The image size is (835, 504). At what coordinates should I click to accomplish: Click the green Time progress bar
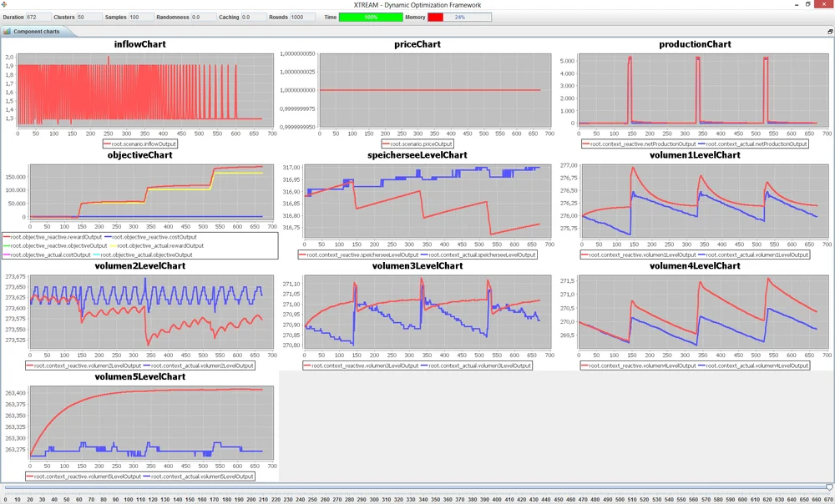[x=371, y=17]
